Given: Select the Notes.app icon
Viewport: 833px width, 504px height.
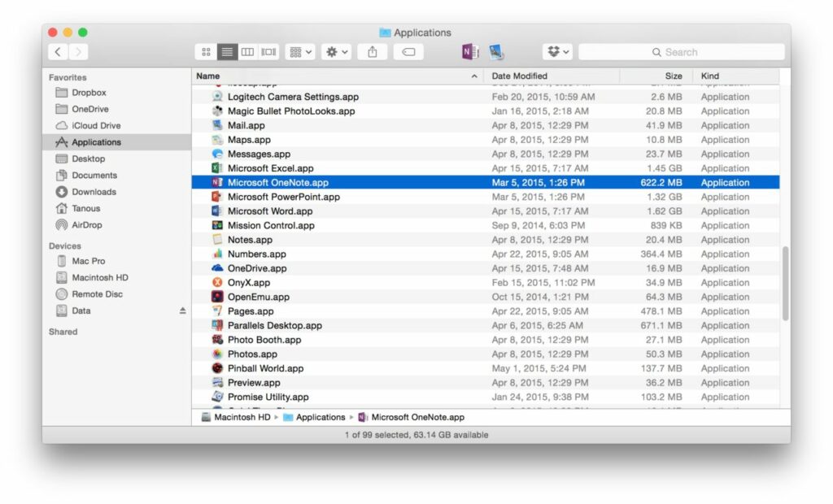Looking at the screenshot, I should tap(216, 240).
